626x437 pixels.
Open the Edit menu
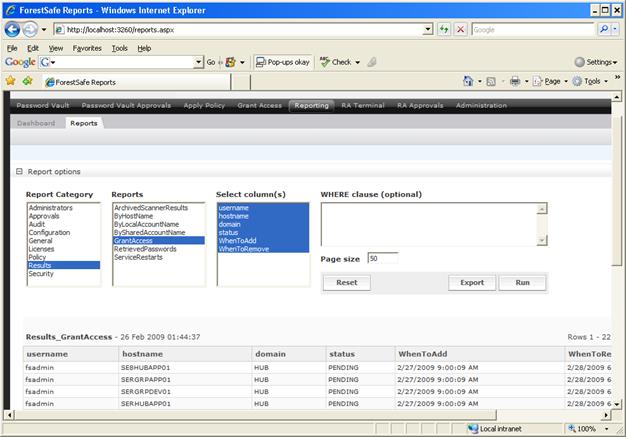point(33,48)
